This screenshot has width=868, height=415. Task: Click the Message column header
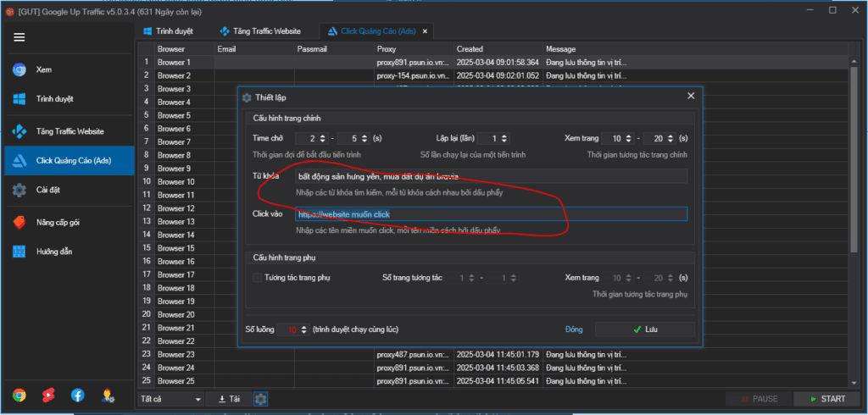[x=696, y=48]
